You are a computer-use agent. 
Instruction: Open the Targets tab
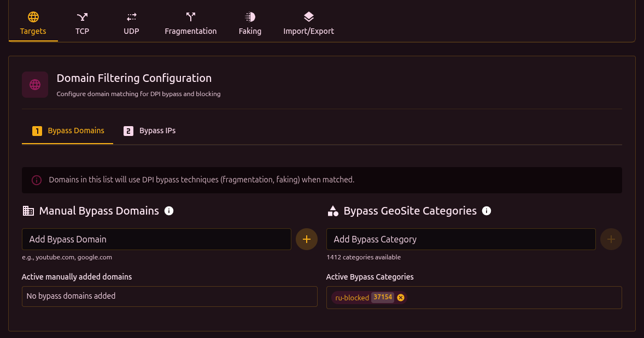click(x=33, y=24)
